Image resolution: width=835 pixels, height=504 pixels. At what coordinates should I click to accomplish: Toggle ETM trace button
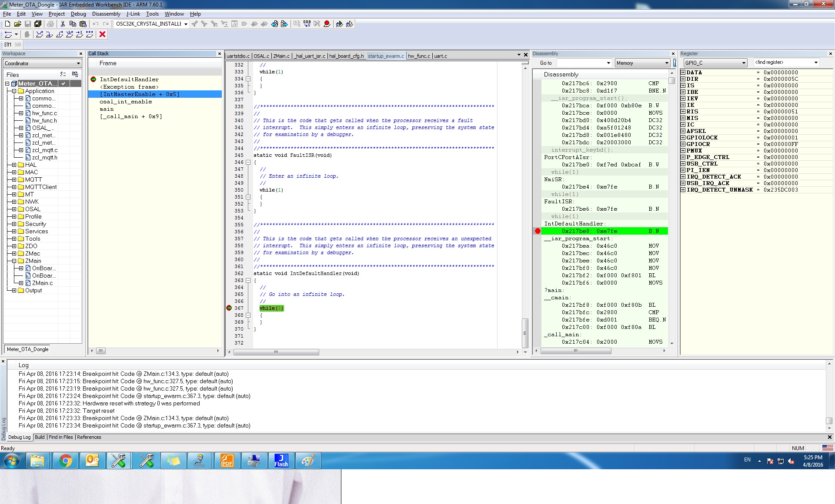coord(8,44)
